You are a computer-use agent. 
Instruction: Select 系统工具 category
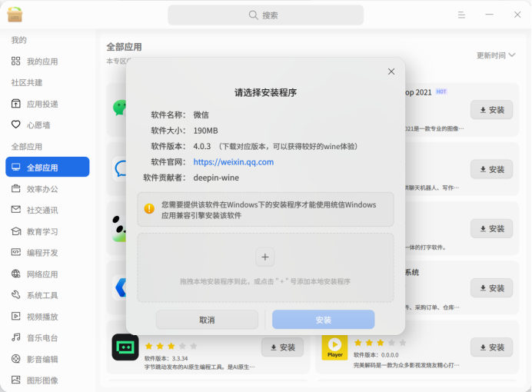(x=48, y=295)
